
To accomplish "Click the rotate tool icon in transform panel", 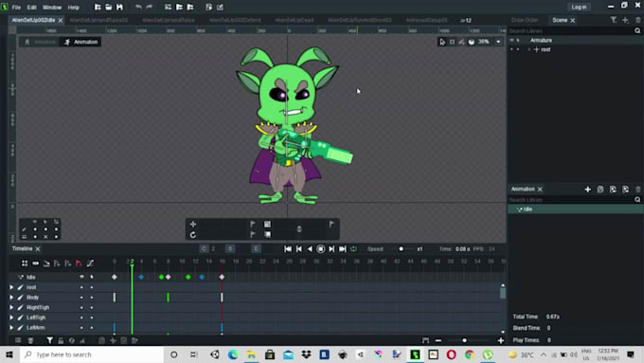I will click(193, 235).
